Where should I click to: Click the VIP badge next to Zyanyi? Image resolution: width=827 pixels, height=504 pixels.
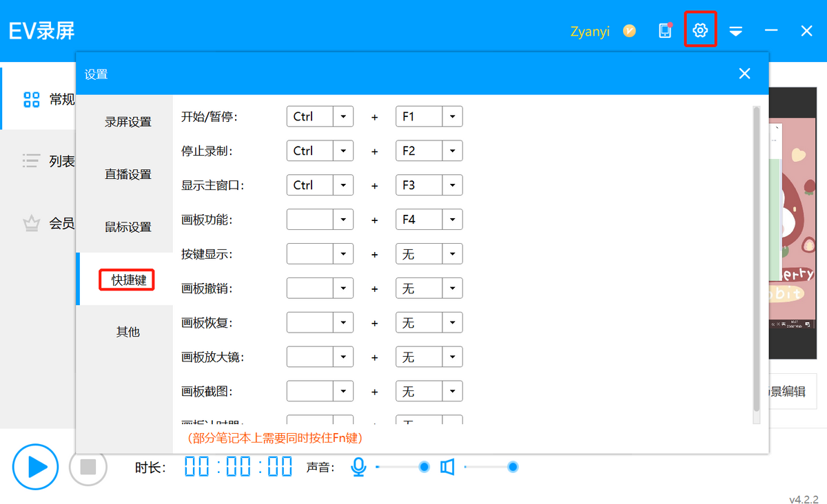click(629, 31)
